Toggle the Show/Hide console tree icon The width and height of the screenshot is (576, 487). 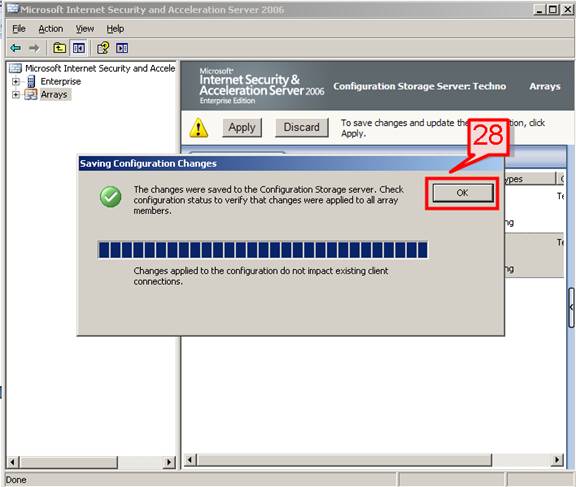[x=79, y=48]
